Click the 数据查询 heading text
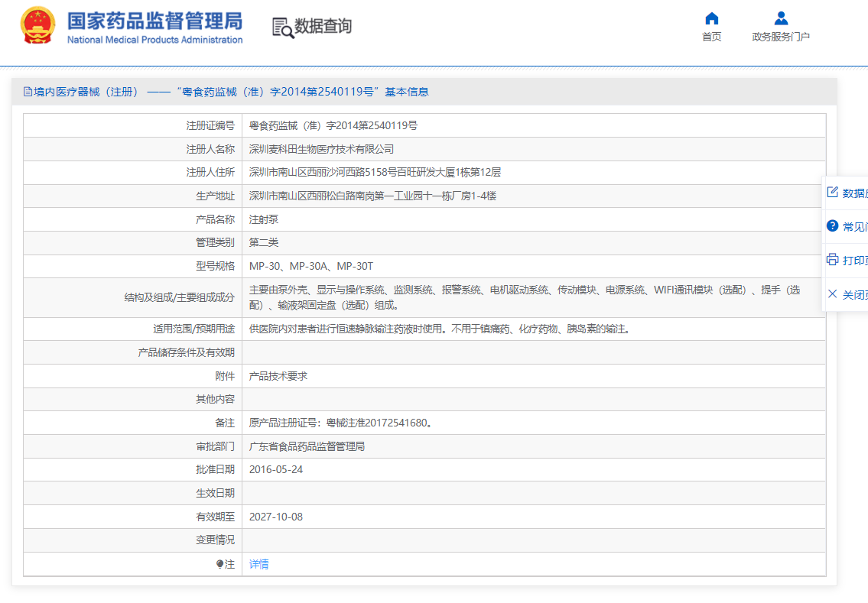The height and width of the screenshot is (603, 868). point(323,26)
